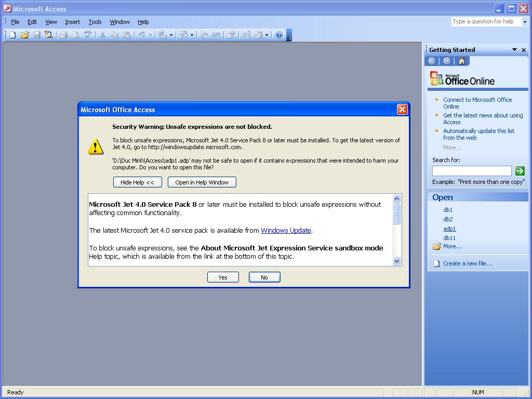Click the Relationships toolbar icon
The image size is (532, 399).
[x=246, y=35]
